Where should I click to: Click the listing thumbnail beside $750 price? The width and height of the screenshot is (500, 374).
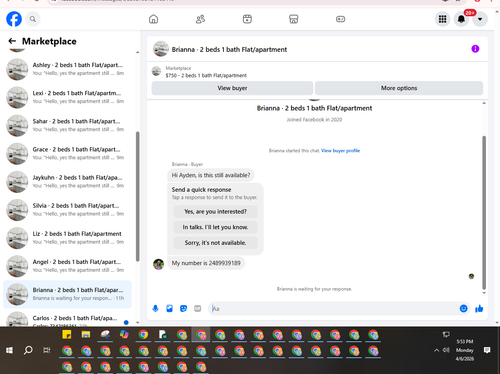[x=156, y=71]
